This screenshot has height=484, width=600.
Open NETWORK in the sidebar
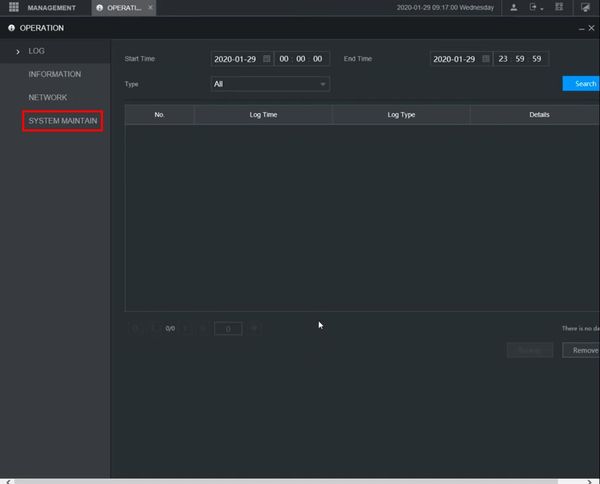[48, 97]
